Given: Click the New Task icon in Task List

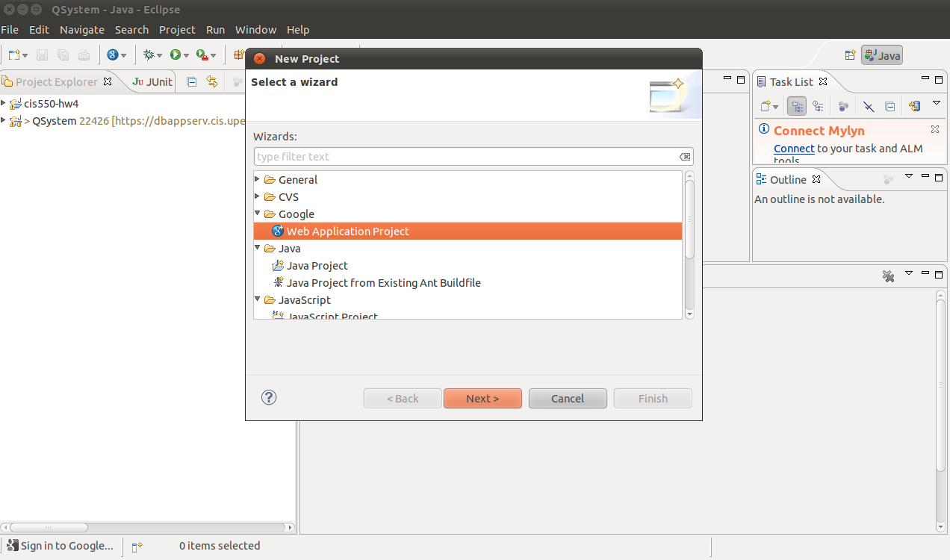Looking at the screenshot, I should click(766, 106).
